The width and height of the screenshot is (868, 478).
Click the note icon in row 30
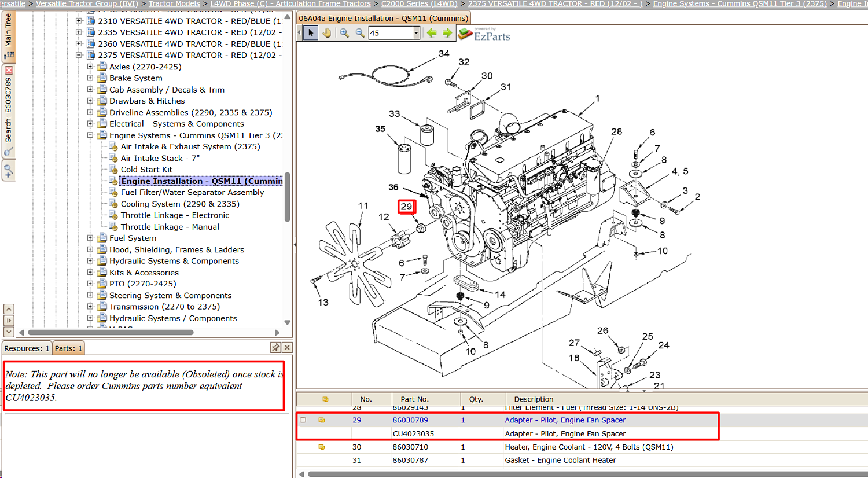[x=322, y=447]
